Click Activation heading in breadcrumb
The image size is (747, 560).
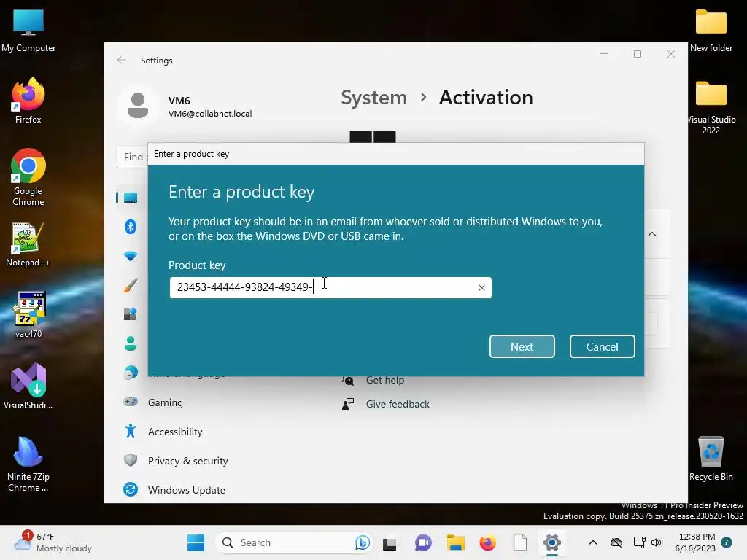click(x=486, y=97)
